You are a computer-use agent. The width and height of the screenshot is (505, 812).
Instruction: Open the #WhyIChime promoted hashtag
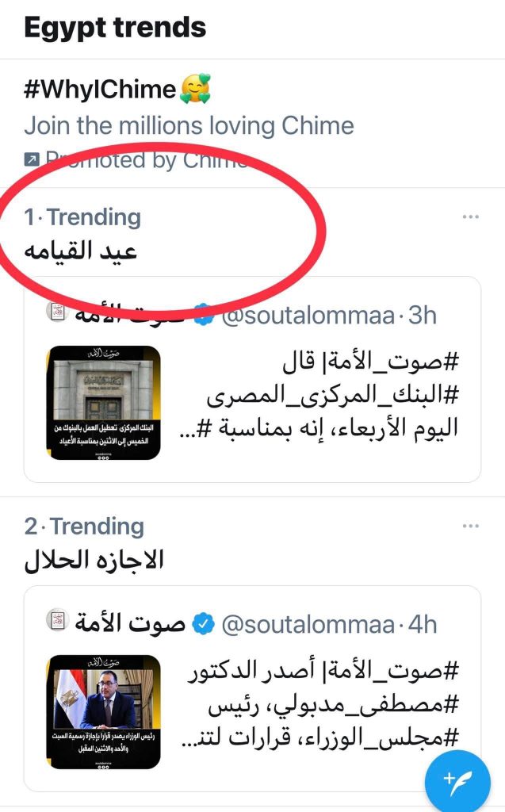pos(99,89)
